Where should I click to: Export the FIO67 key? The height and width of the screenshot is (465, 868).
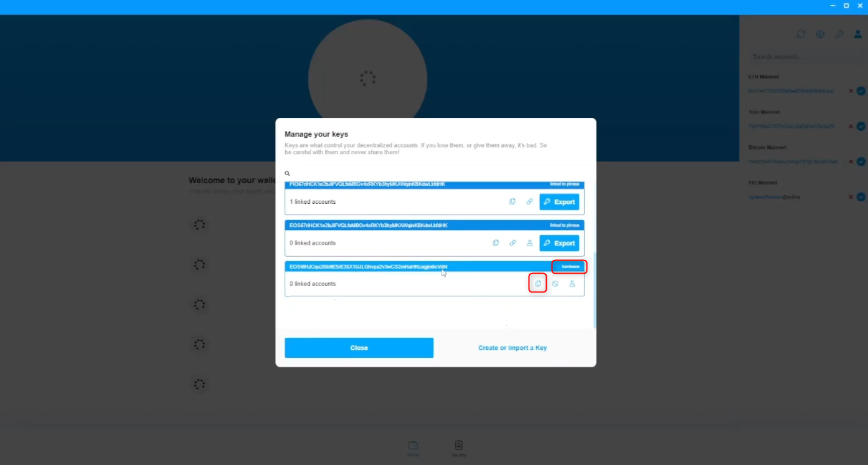click(x=559, y=202)
